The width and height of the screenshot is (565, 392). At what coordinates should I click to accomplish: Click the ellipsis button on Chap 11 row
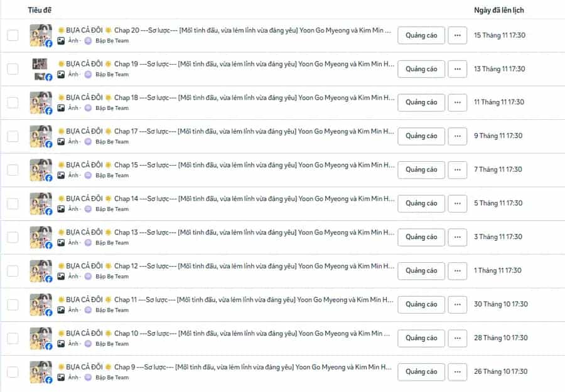(457, 305)
